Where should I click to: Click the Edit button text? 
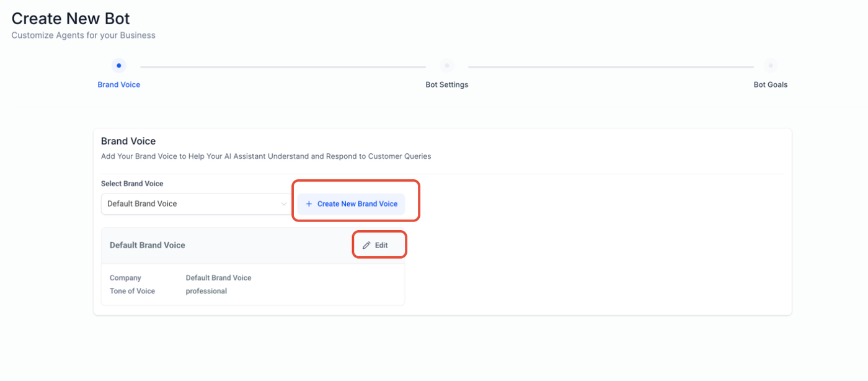pos(381,245)
